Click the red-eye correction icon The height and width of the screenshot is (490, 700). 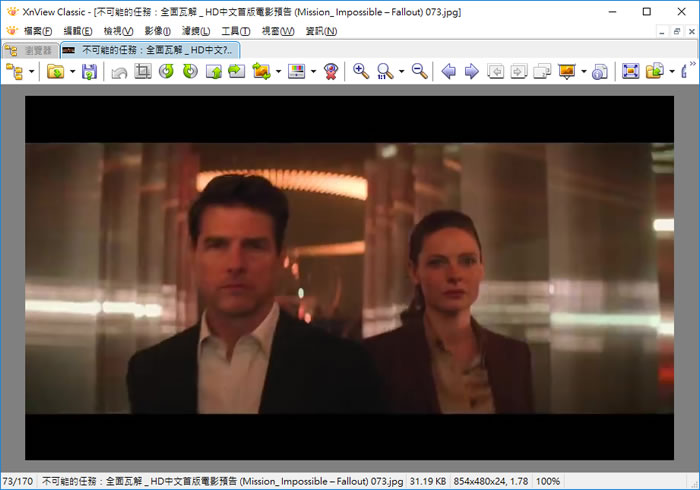331,71
